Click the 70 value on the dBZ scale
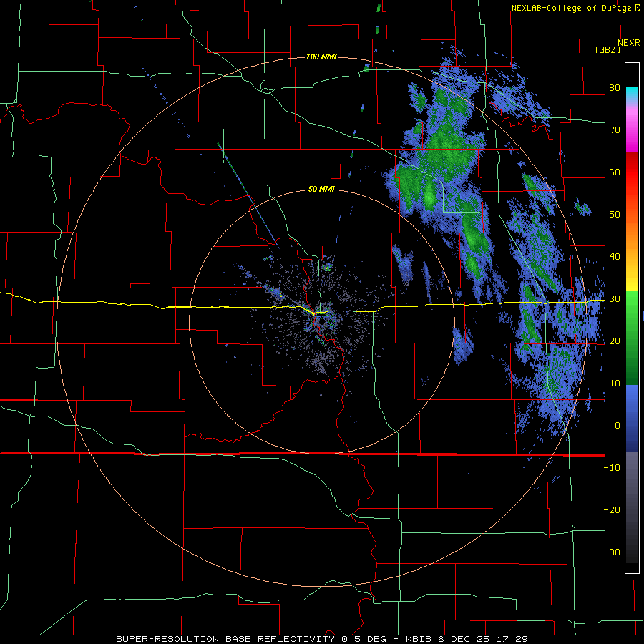 pos(615,130)
